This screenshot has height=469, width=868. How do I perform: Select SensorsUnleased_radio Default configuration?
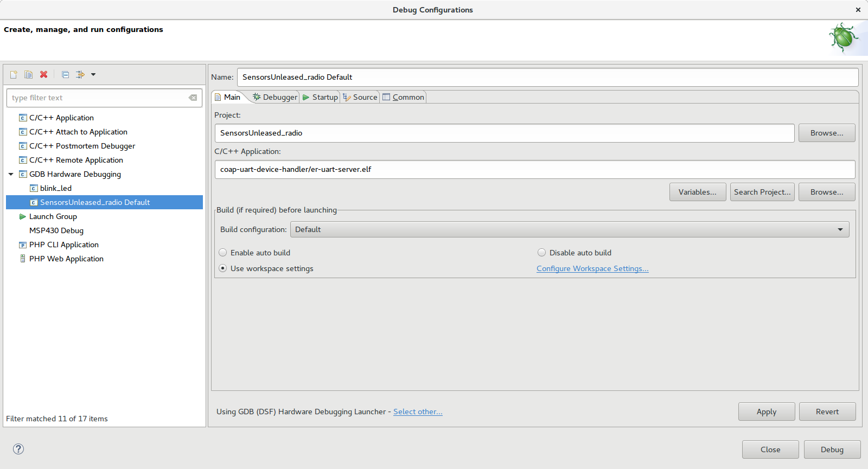(104, 202)
